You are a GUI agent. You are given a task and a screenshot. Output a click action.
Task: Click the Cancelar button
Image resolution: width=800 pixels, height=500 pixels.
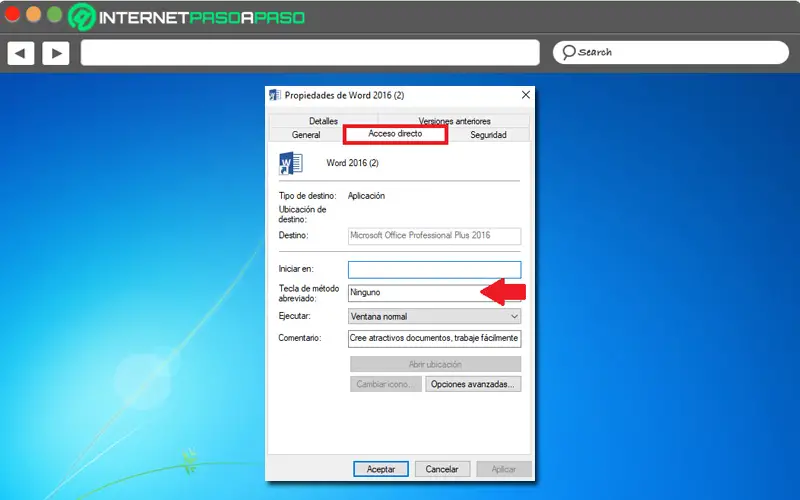(442, 469)
